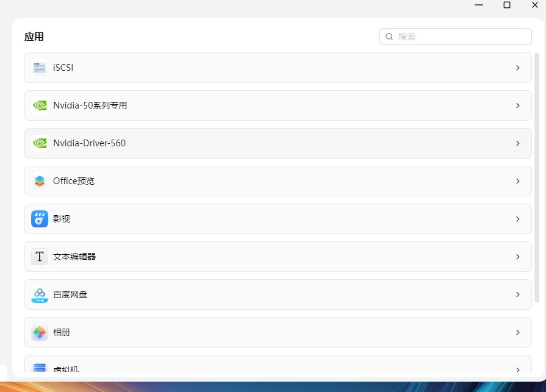Expand the Nvidia-Driver-560 row chevron
This screenshot has height=392, width=546.
tap(518, 143)
